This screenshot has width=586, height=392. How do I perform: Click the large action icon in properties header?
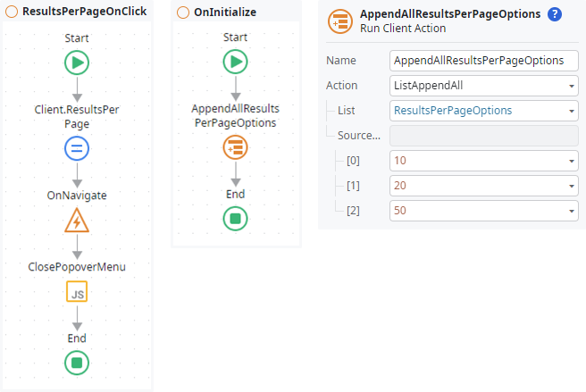click(x=340, y=21)
